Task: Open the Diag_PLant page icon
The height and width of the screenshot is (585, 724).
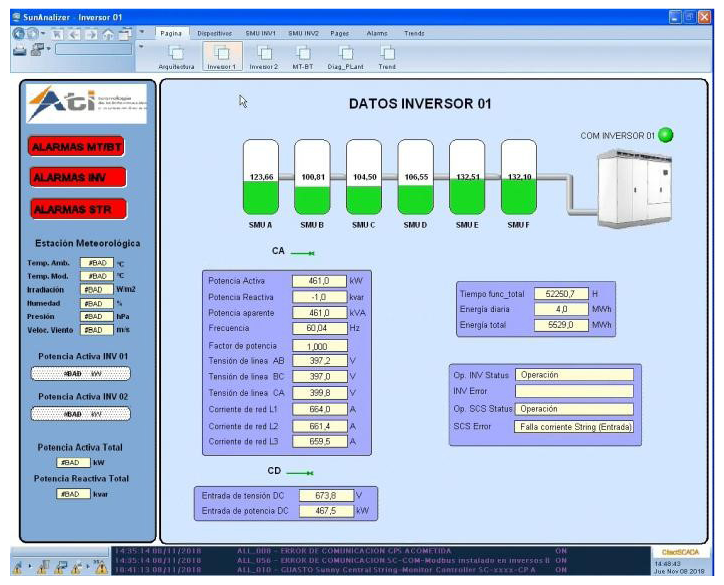Action: (345, 53)
